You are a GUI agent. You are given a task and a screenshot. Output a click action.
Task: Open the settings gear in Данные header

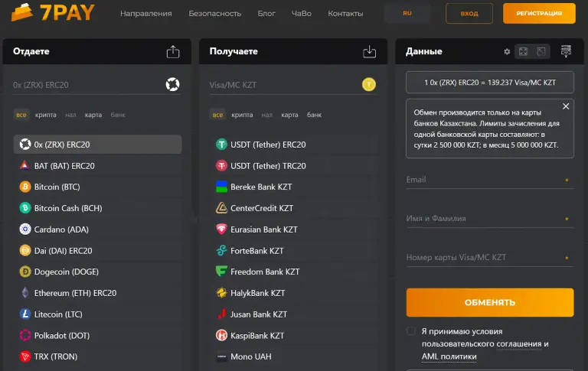(507, 52)
